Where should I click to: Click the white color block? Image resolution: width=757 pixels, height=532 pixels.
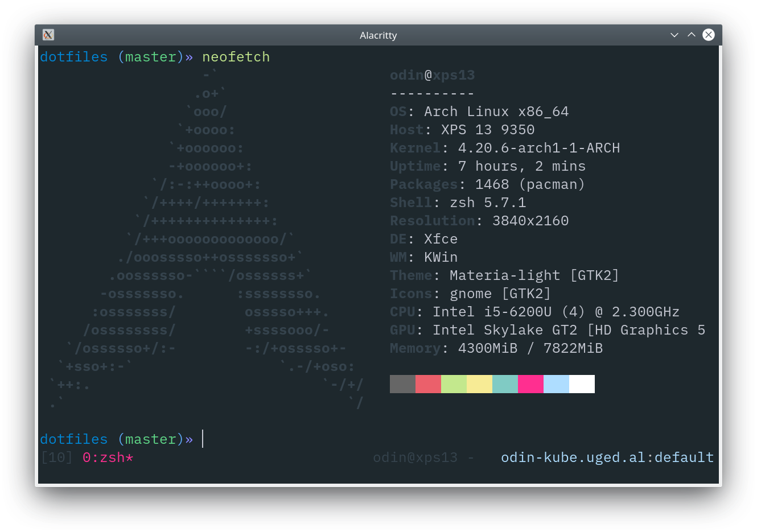tap(582, 384)
